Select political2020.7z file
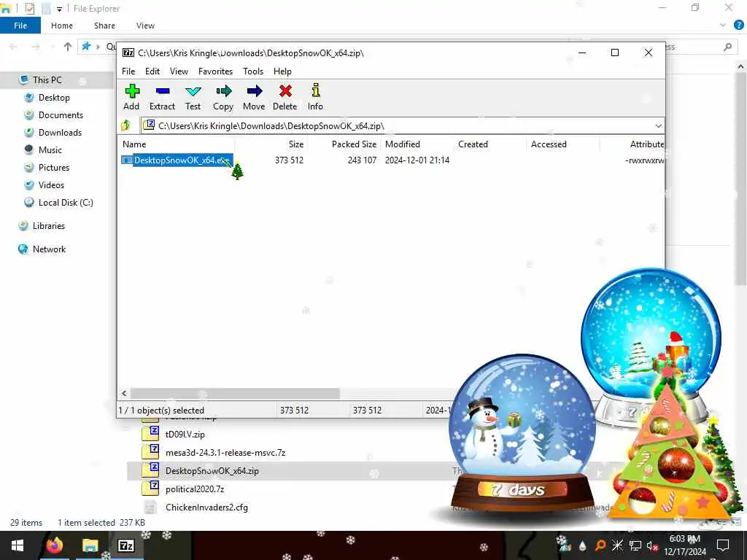Image resolution: width=747 pixels, height=560 pixels. point(194,489)
